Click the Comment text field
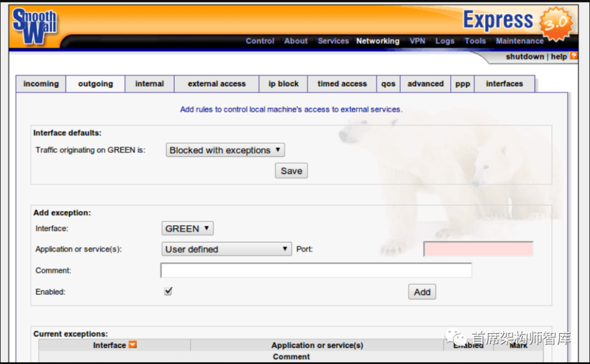This screenshot has width=590, height=364. (316, 270)
